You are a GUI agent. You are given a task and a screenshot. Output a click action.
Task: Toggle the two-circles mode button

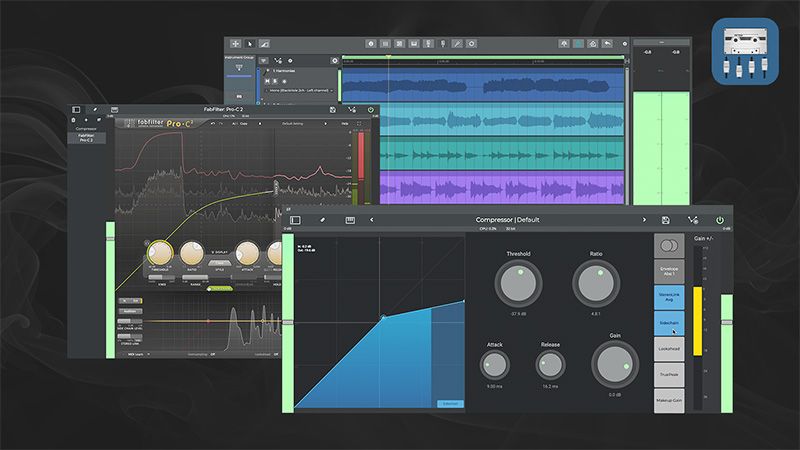669,246
